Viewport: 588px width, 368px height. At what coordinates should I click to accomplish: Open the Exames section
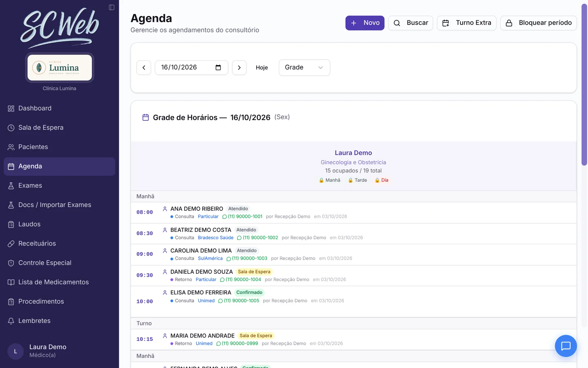(60, 186)
